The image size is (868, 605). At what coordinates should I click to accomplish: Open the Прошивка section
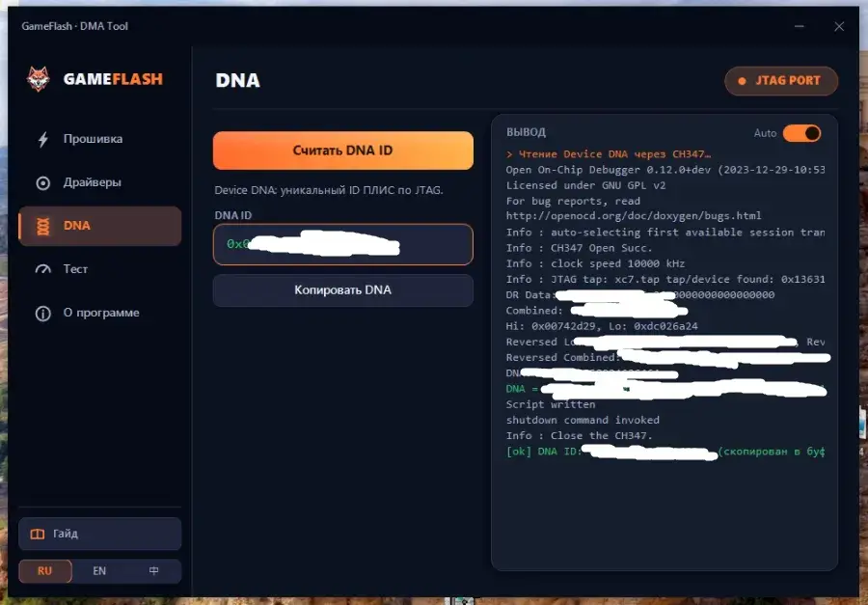[99, 139]
